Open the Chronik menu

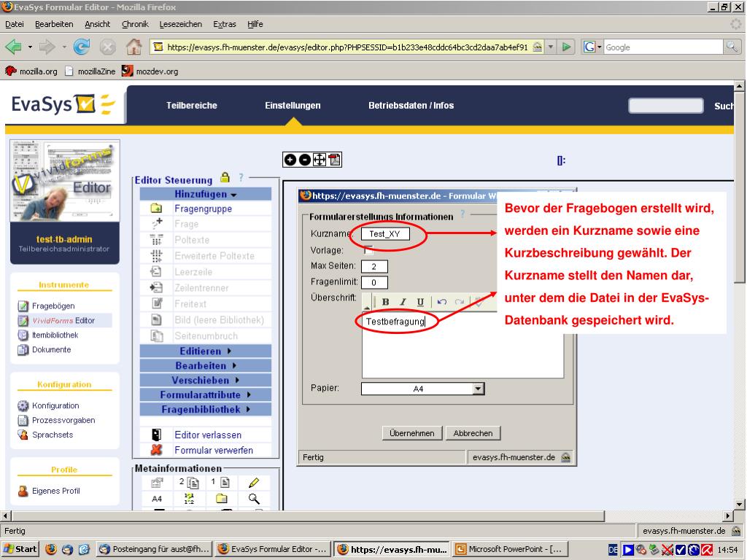(135, 24)
